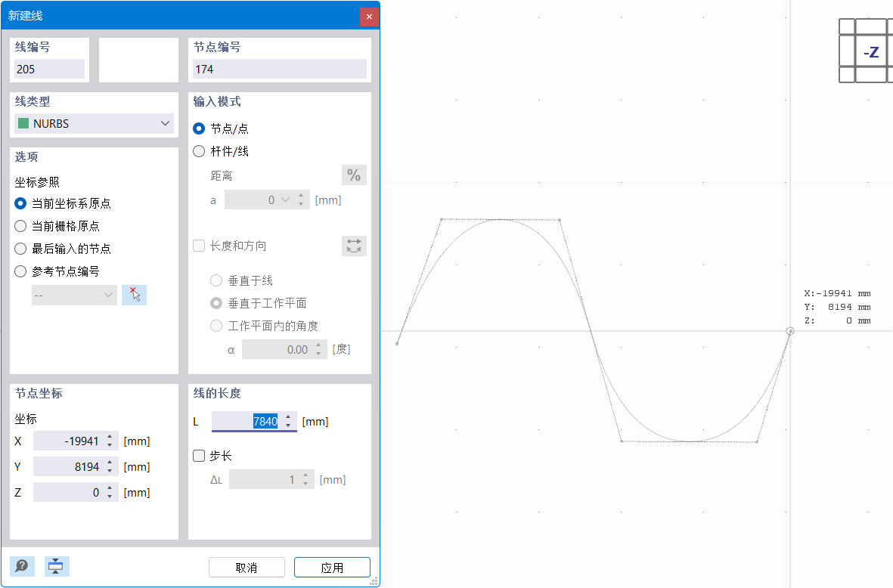893x588 pixels.
Task: Enable the 步长 checkbox
Action: coord(198,456)
